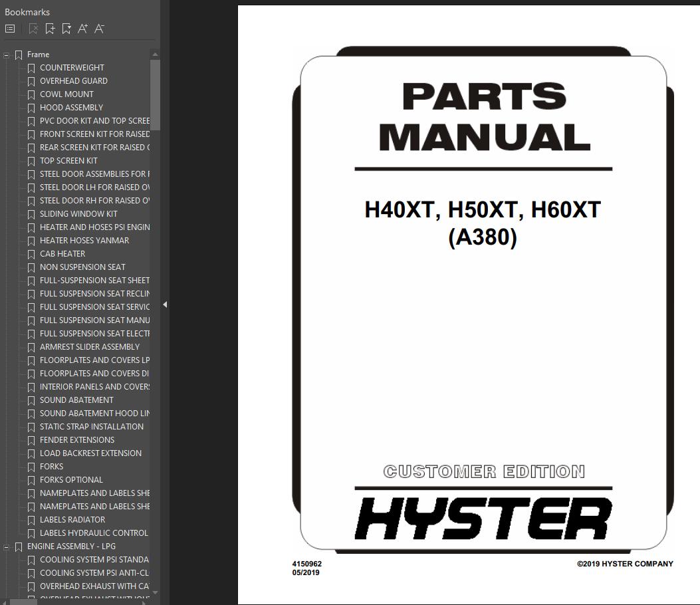Open REAR SCREEN KIT FOR RAISED bookmark
The width and height of the screenshot is (700, 605).
click(x=94, y=148)
